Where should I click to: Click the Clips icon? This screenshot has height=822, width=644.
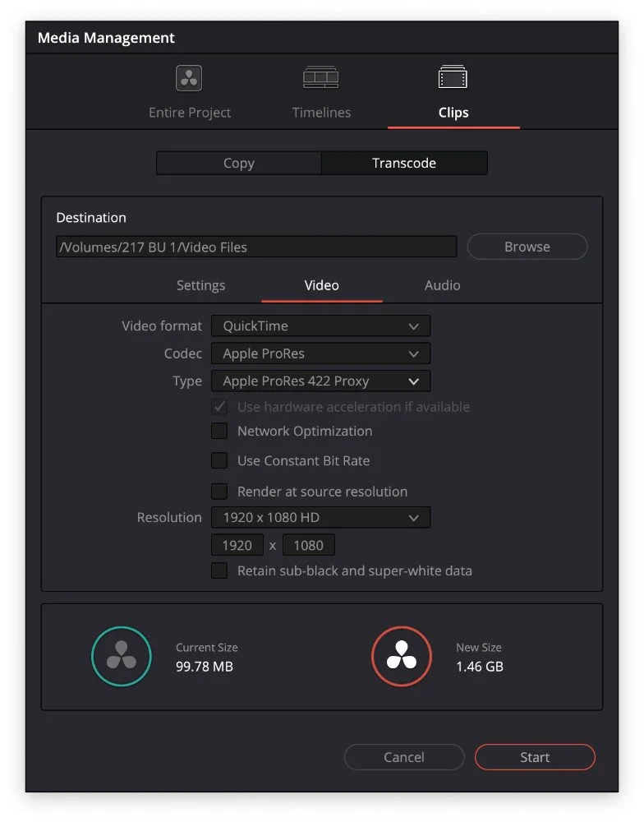pos(453,77)
